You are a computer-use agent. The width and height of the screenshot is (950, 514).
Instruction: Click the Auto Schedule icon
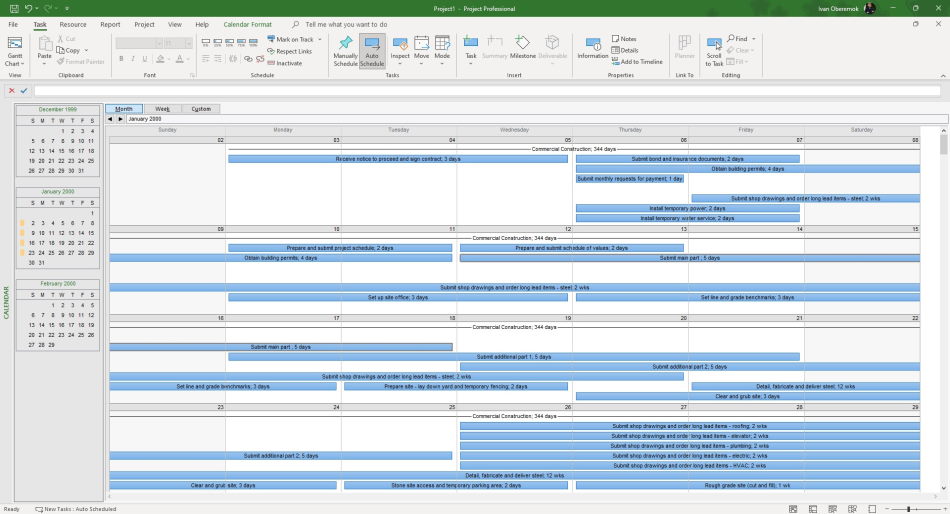tap(372, 44)
